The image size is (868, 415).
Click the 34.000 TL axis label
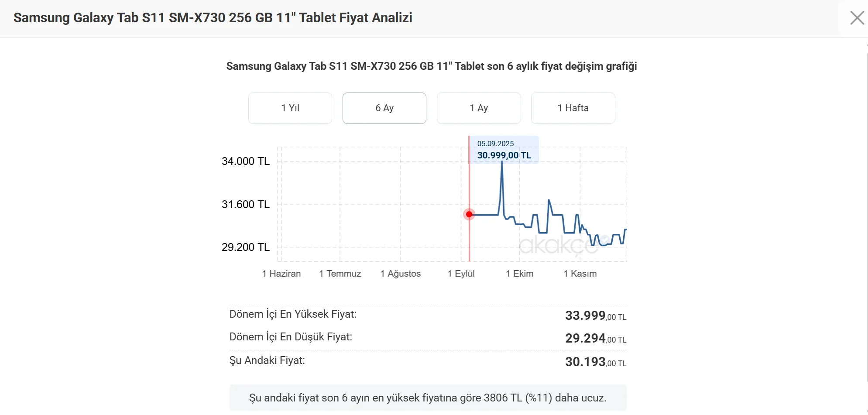246,161
